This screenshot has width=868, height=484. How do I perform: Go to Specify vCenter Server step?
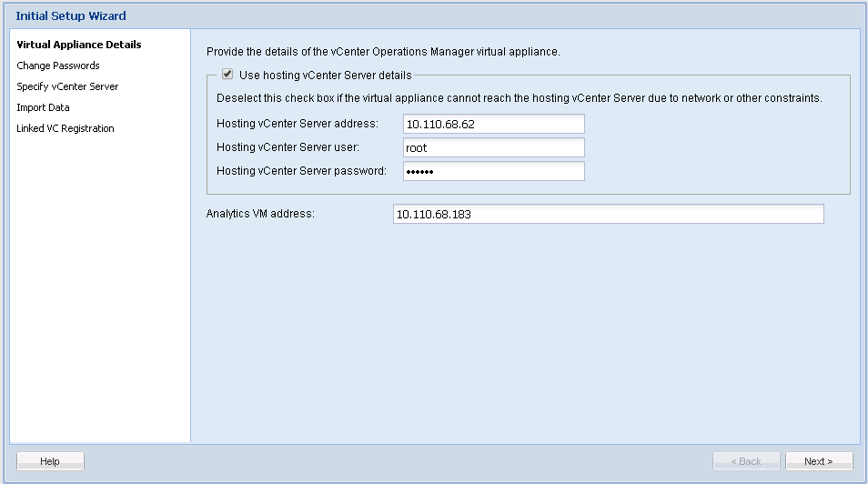point(67,86)
